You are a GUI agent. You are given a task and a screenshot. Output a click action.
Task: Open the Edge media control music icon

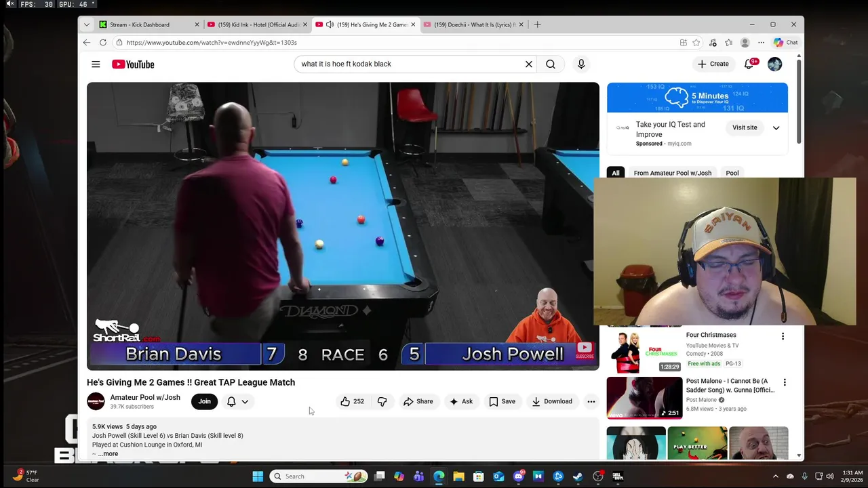point(713,42)
